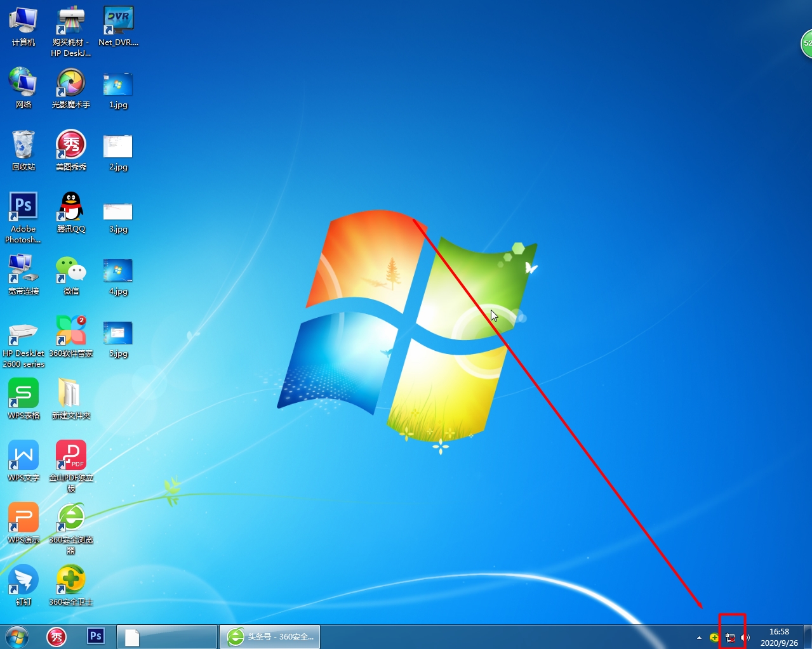The width and height of the screenshot is (812, 649).
Task: Open the green 360 floating ball widget
Action: tap(806, 44)
